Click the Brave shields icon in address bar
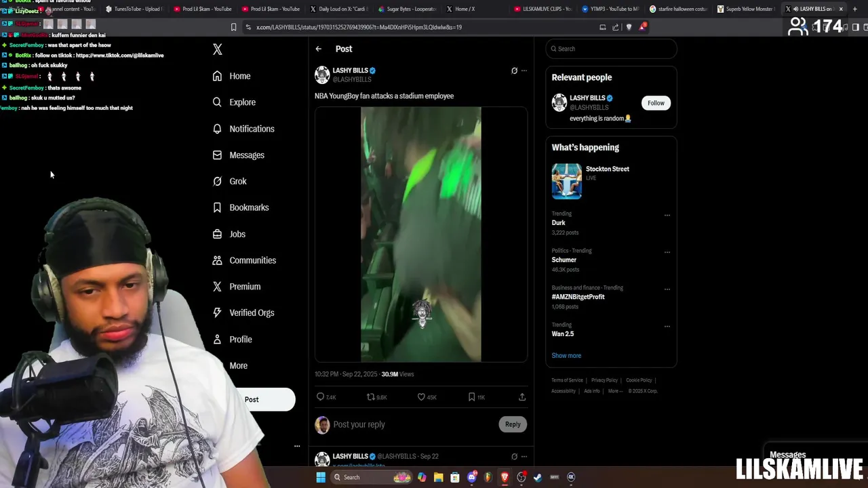The height and width of the screenshot is (488, 868). pos(629,27)
